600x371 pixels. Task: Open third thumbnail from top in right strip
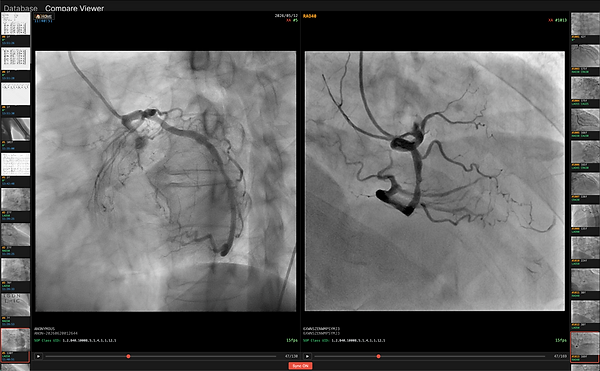pos(585,88)
